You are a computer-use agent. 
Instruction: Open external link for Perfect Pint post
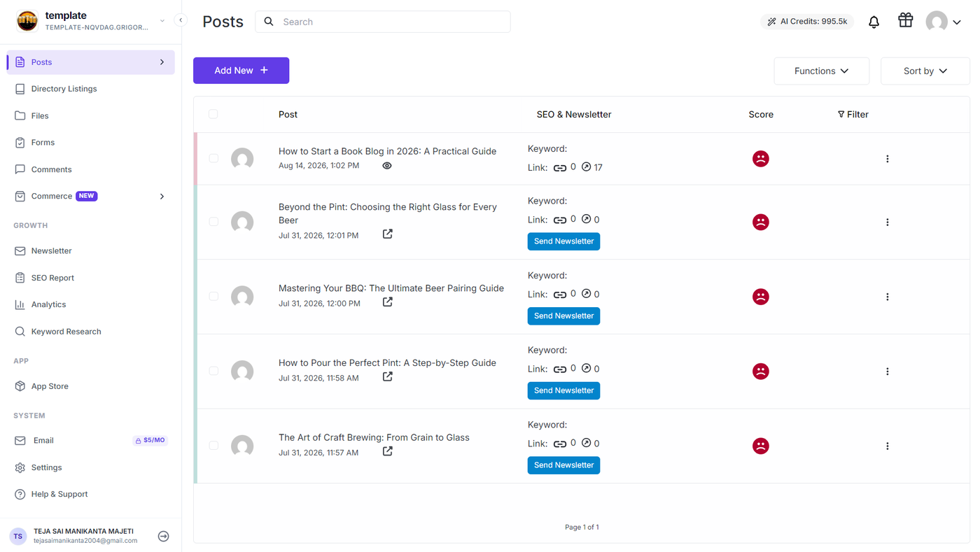click(387, 376)
